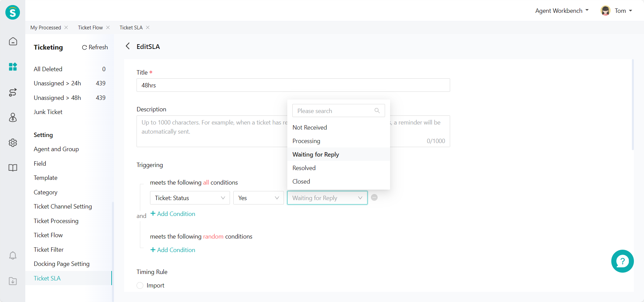This screenshot has width=644, height=302.
Task: Remove the Ticket: Status condition with minus icon
Action: (x=374, y=197)
